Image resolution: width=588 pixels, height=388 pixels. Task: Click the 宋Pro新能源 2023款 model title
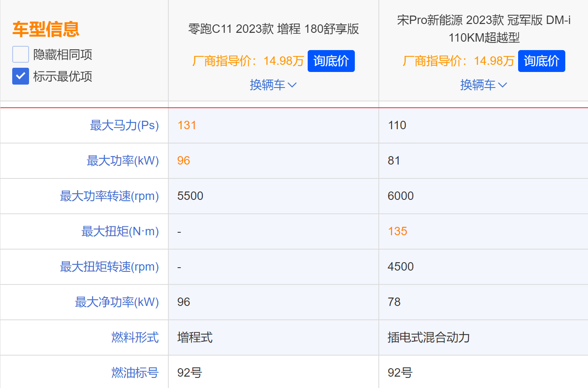484,29
